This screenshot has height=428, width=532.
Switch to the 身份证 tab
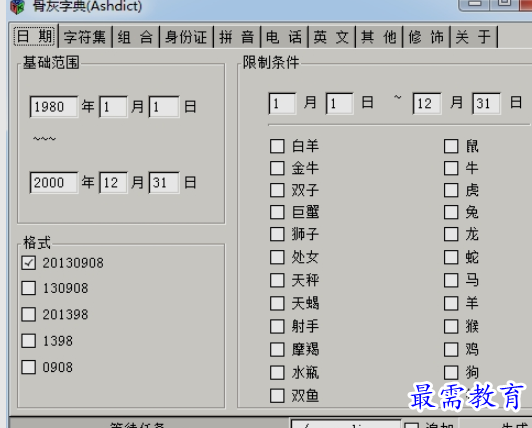(186, 37)
